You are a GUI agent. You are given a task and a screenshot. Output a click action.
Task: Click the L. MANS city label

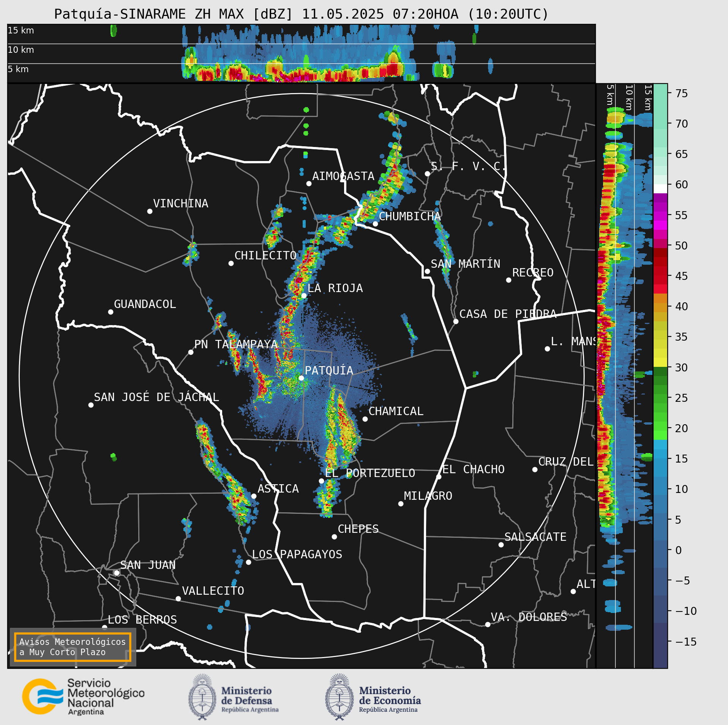[x=573, y=341]
